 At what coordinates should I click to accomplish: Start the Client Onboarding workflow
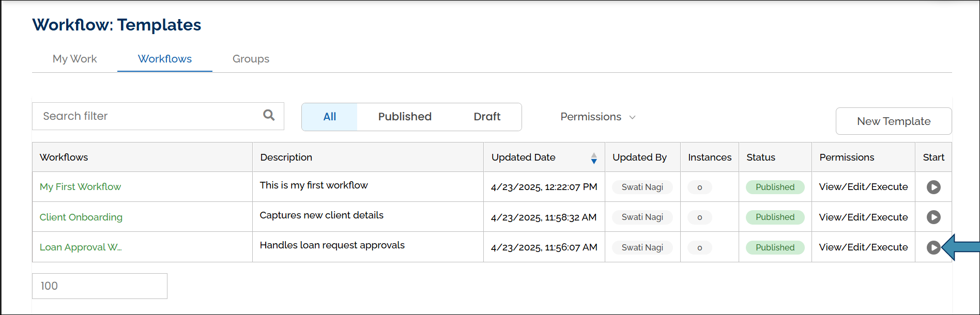[933, 217]
